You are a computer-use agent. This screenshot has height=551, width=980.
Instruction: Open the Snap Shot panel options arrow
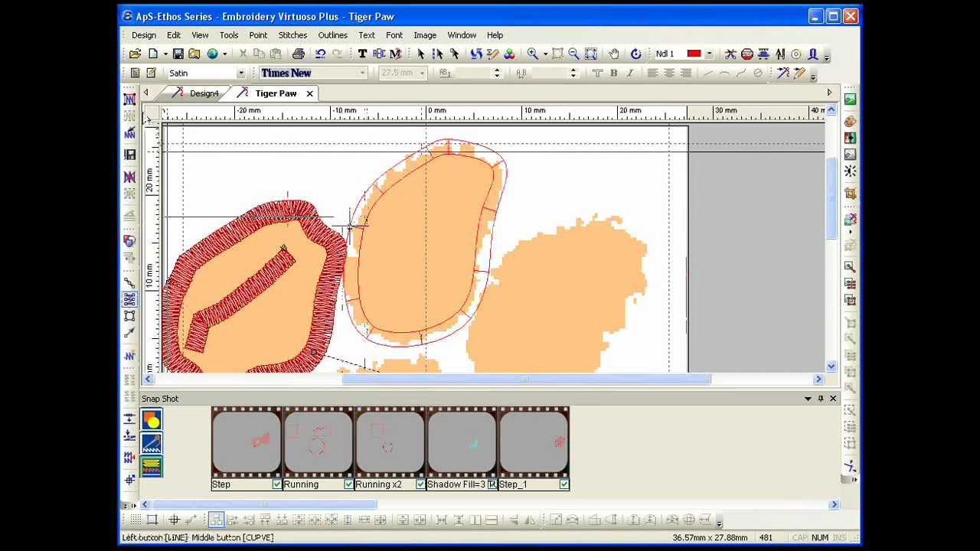pos(808,399)
